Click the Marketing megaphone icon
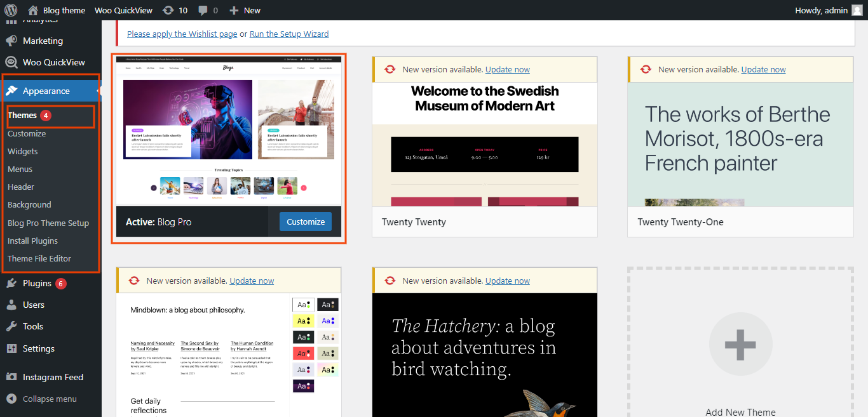The image size is (868, 417). (x=11, y=41)
